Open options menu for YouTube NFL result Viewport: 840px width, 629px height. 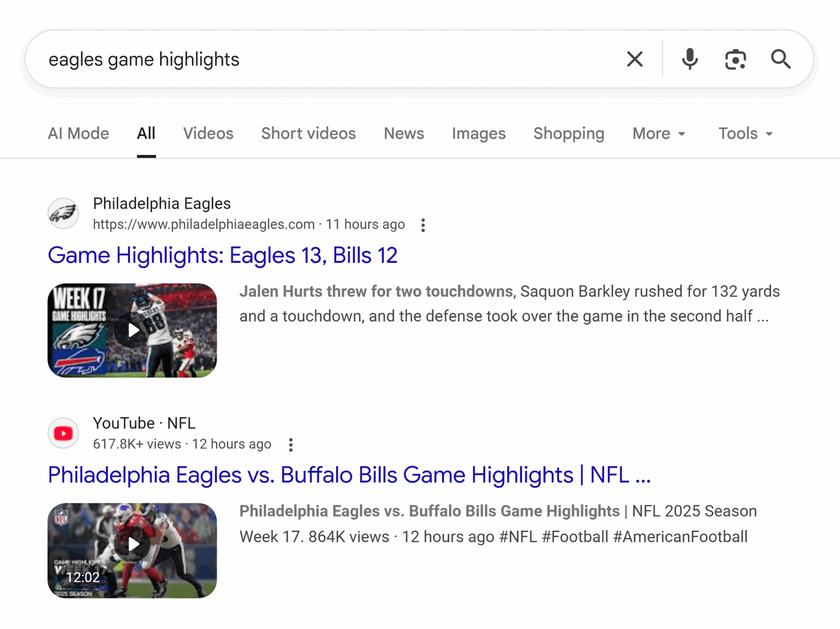pos(291,444)
